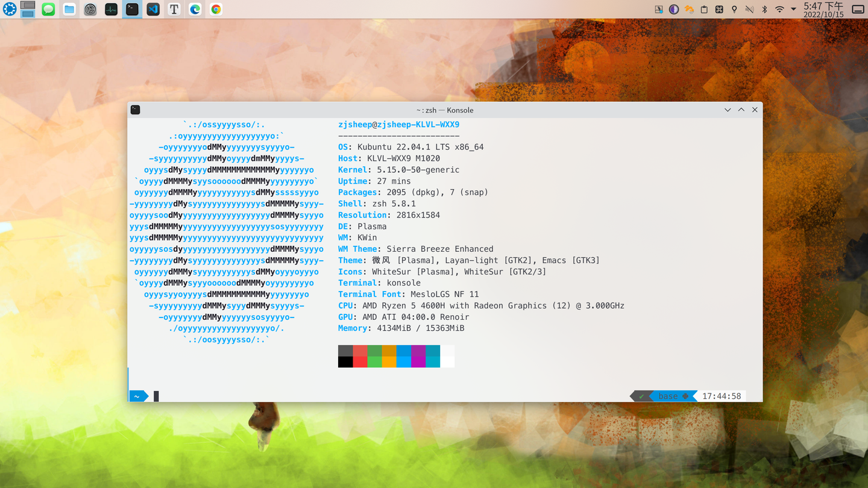Click the GPU AMD ATI Renoir line

click(x=404, y=317)
